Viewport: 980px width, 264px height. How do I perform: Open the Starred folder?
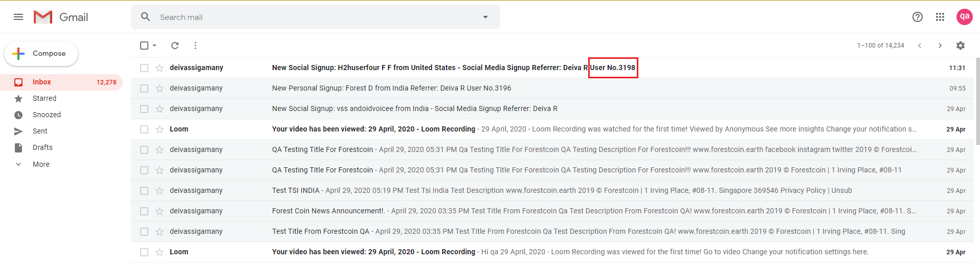(x=44, y=98)
